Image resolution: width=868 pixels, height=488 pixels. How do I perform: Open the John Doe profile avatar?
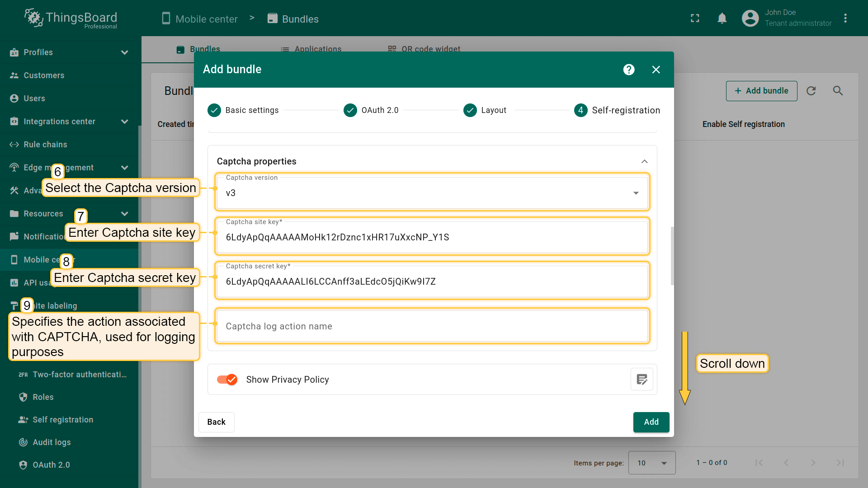750,19
